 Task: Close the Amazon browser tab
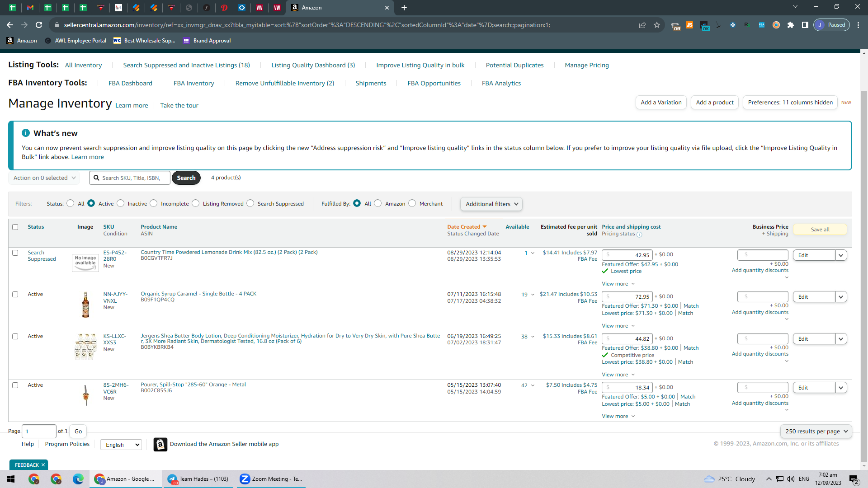[387, 8]
